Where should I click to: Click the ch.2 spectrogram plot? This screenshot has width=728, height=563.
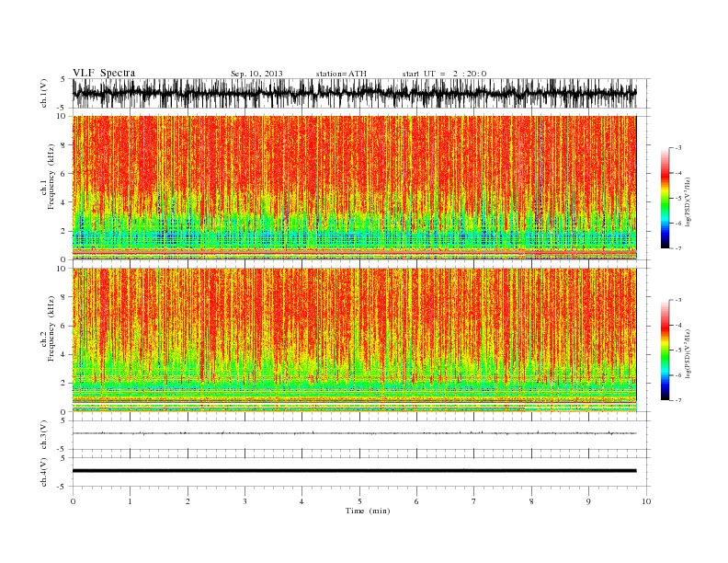click(x=354, y=339)
